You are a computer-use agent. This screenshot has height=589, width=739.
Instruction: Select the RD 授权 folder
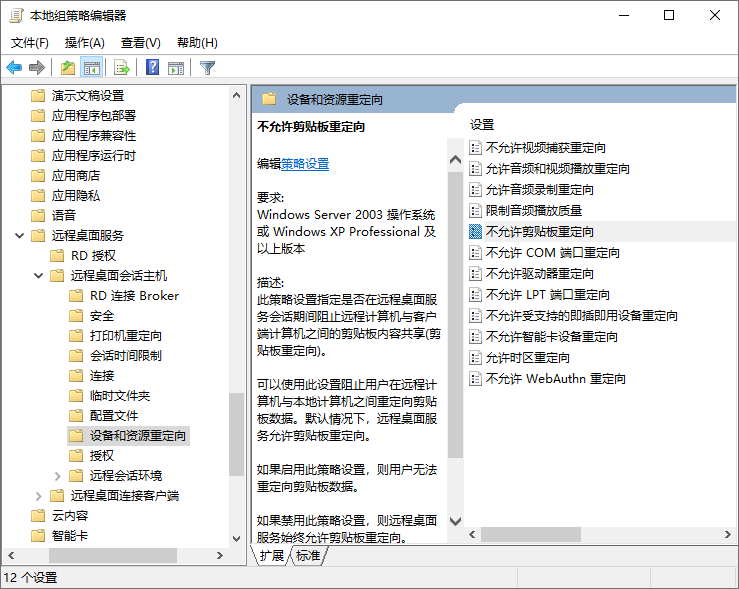pos(93,256)
